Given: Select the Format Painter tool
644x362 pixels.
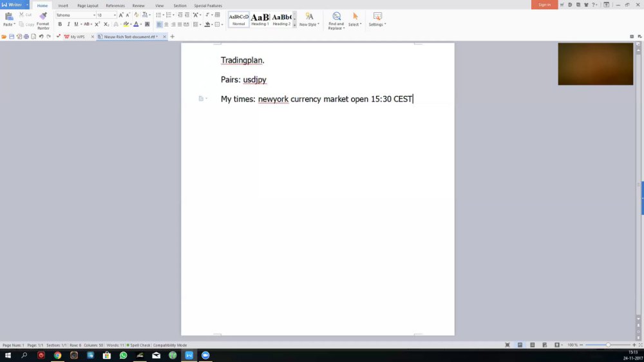Looking at the screenshot, I should [x=43, y=20].
